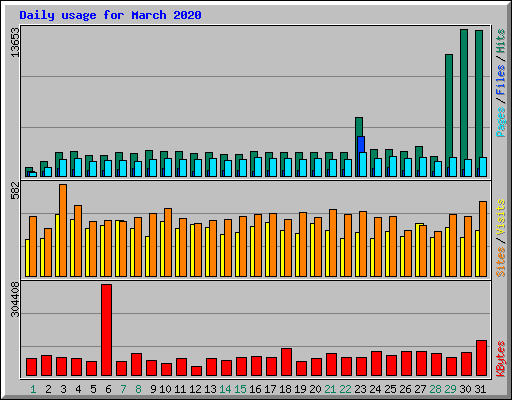Click the "Daily usage for March 2020" title
Image resolution: width=512 pixels, height=400 pixels.
(x=110, y=15)
